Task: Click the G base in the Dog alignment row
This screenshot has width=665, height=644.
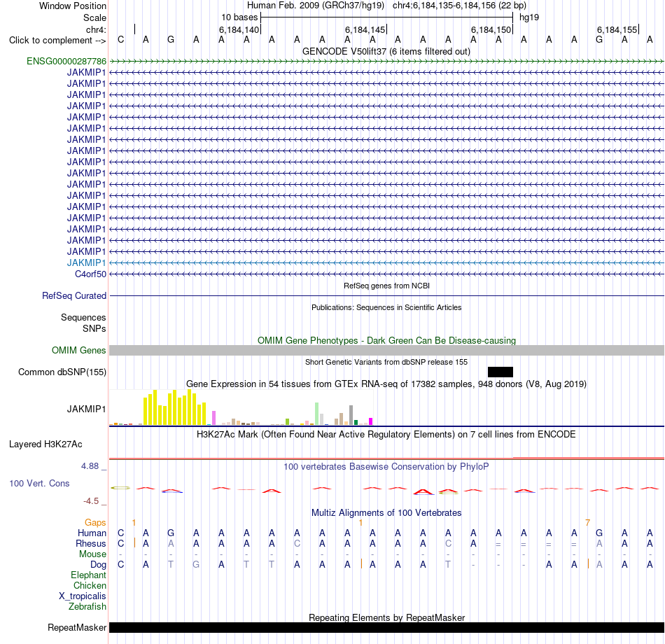Action: (196, 565)
